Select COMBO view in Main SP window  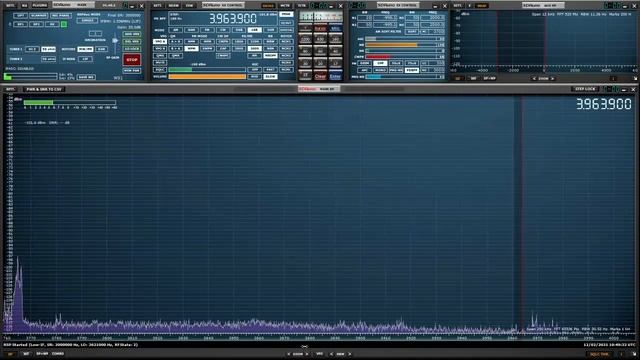(x=58, y=354)
